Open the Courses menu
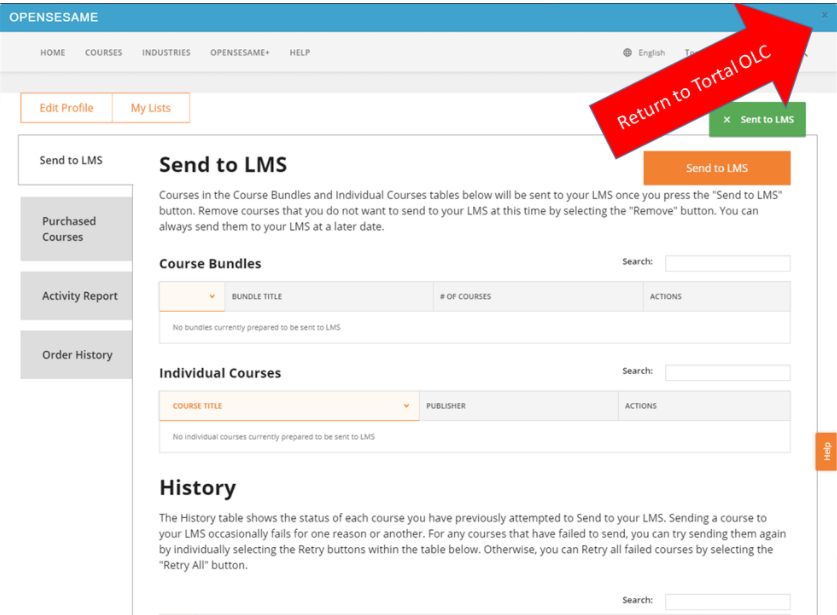Image resolution: width=837 pixels, height=615 pixels. (x=104, y=52)
